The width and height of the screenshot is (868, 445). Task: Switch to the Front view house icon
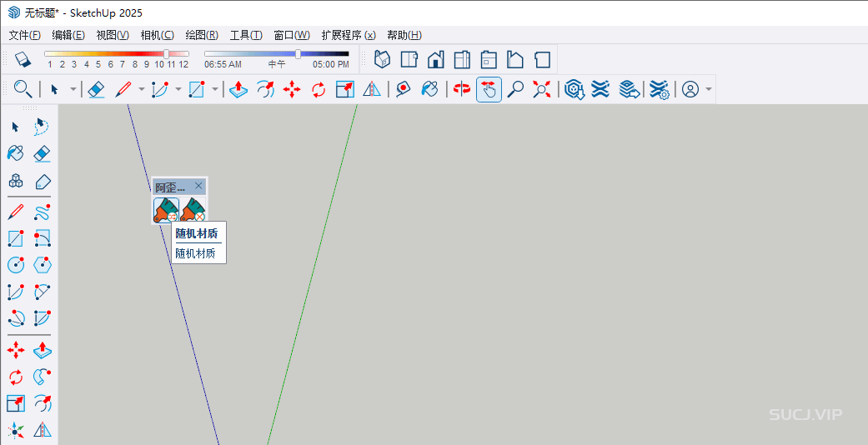pos(435,59)
